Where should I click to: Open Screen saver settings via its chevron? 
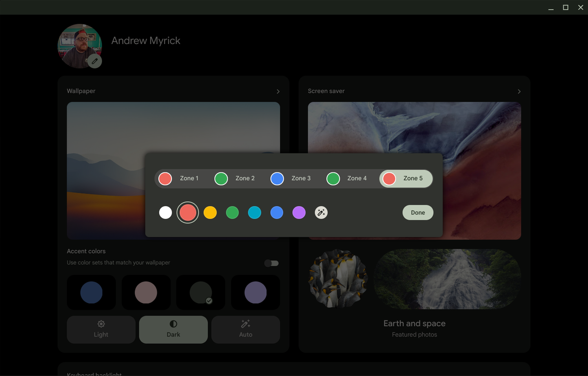pyautogui.click(x=519, y=91)
